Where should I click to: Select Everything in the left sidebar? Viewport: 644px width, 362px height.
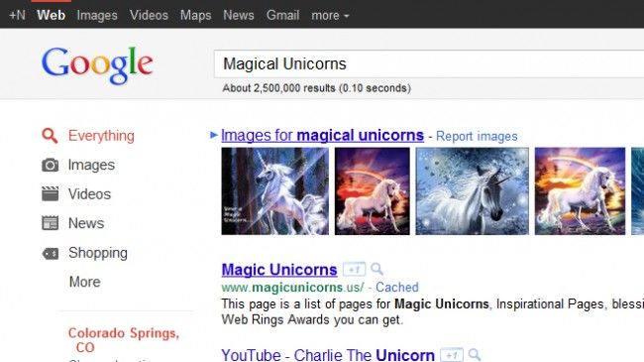pyautogui.click(x=101, y=136)
